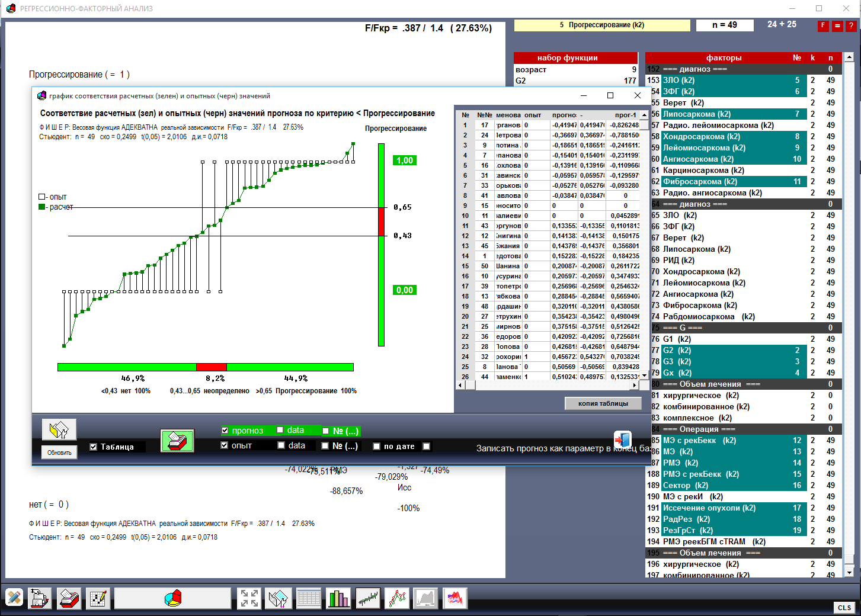Open the gray area chart icon

tap(425, 598)
